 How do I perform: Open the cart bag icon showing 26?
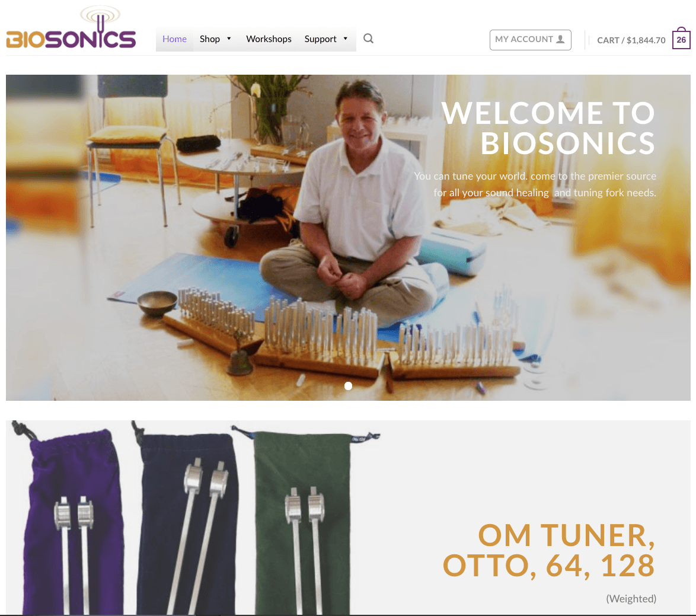(681, 38)
